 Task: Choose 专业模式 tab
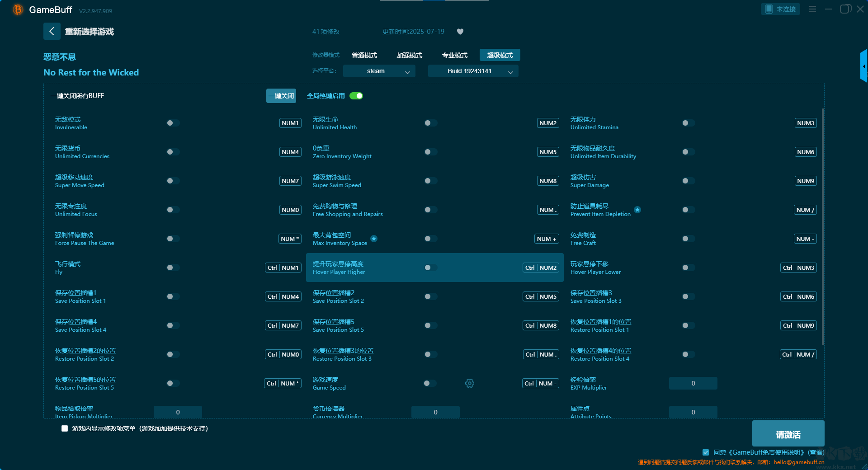455,55
